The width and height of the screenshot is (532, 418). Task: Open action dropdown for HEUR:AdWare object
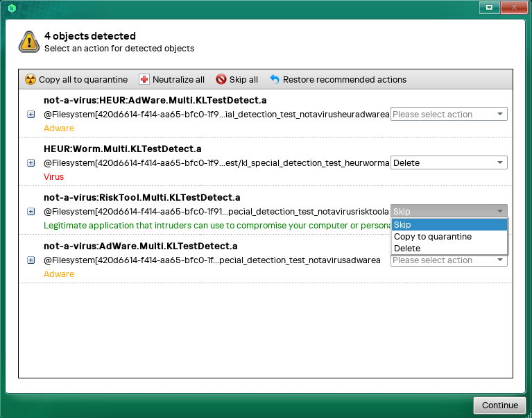click(x=449, y=115)
